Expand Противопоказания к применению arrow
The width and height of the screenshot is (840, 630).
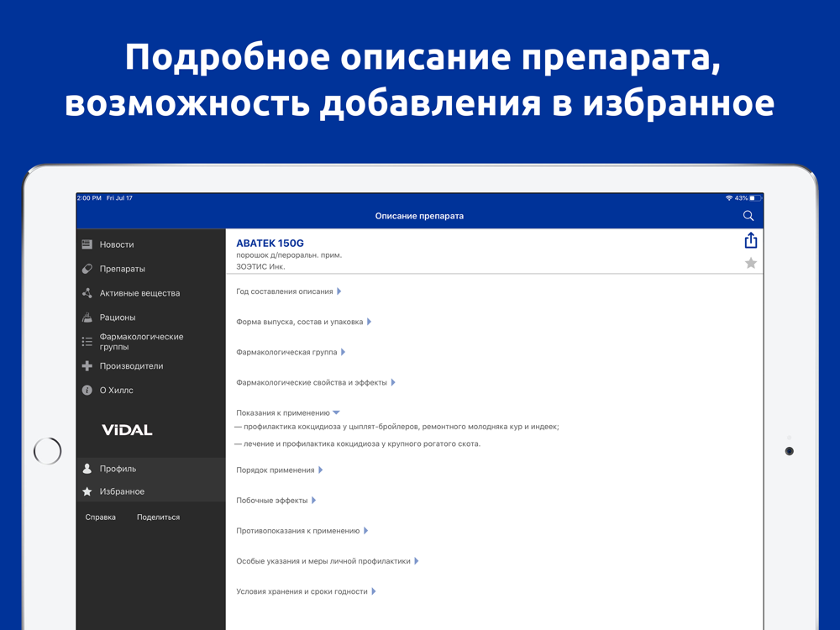366,531
